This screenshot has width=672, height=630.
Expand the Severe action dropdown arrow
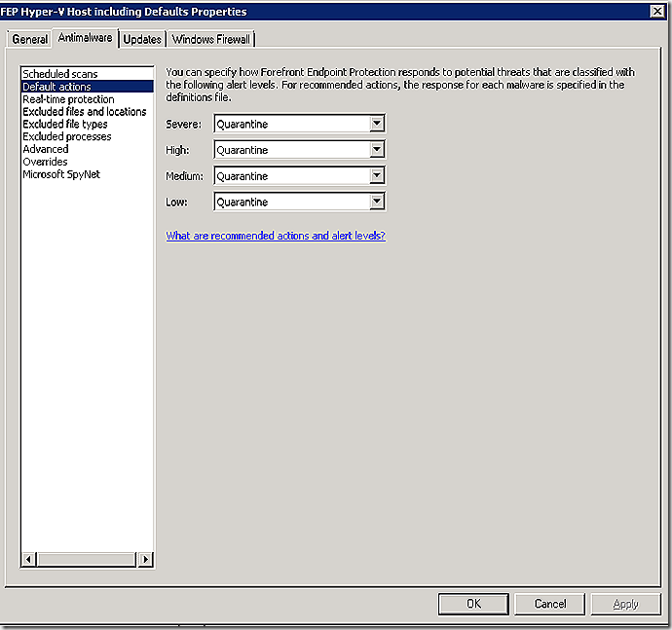tap(377, 124)
